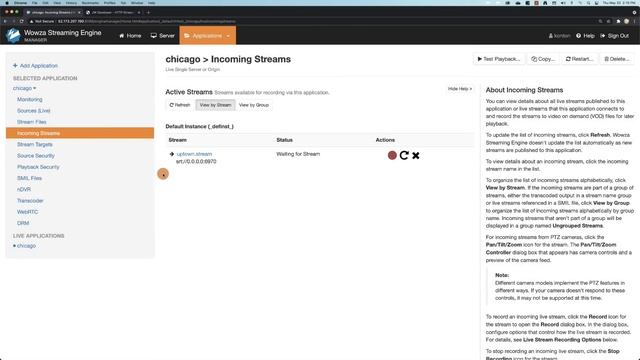The image size is (640, 360).
Task: Reset the uptown.stream incoming stream
Action: tap(404, 155)
